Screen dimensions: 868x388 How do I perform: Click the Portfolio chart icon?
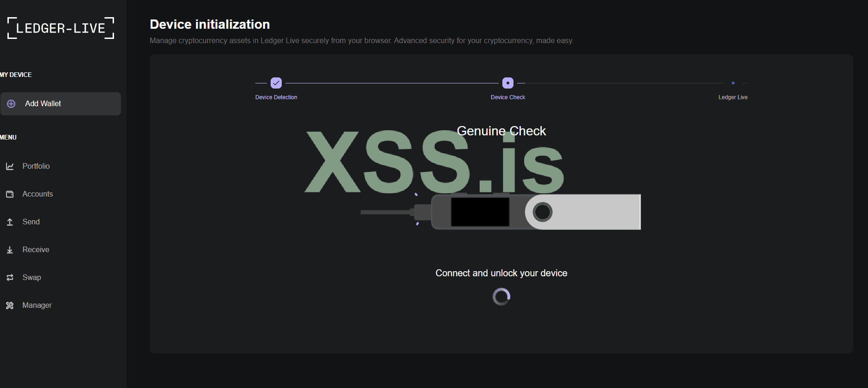[x=10, y=166]
